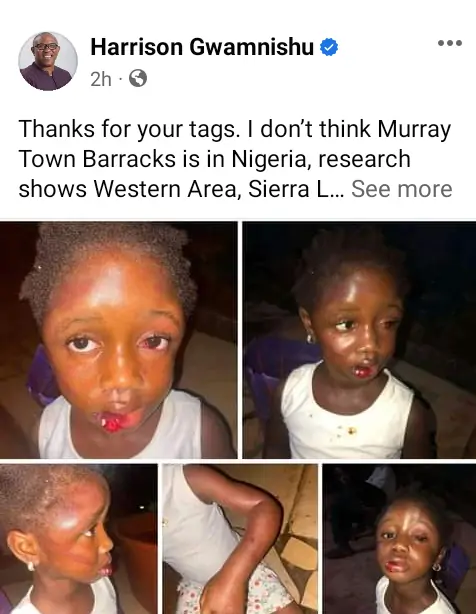The width and height of the screenshot is (476, 614).
Task: Open the top-right large photo
Action: [359, 340]
